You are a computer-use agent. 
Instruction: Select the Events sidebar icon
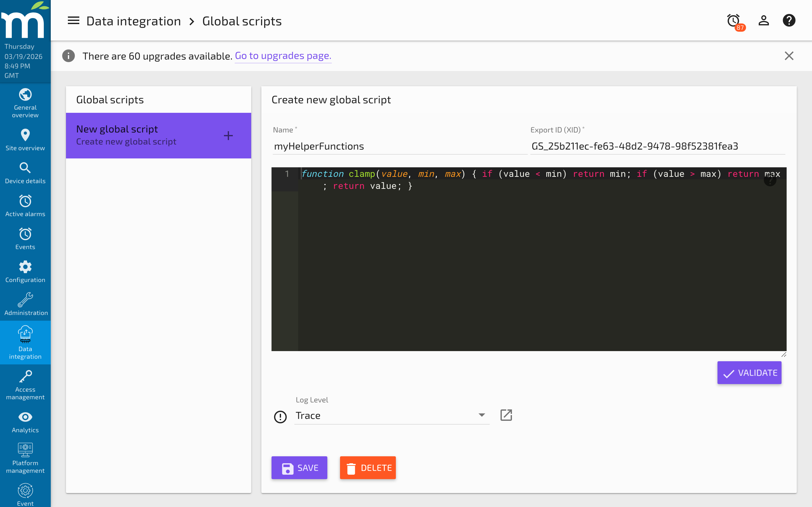[25, 238]
